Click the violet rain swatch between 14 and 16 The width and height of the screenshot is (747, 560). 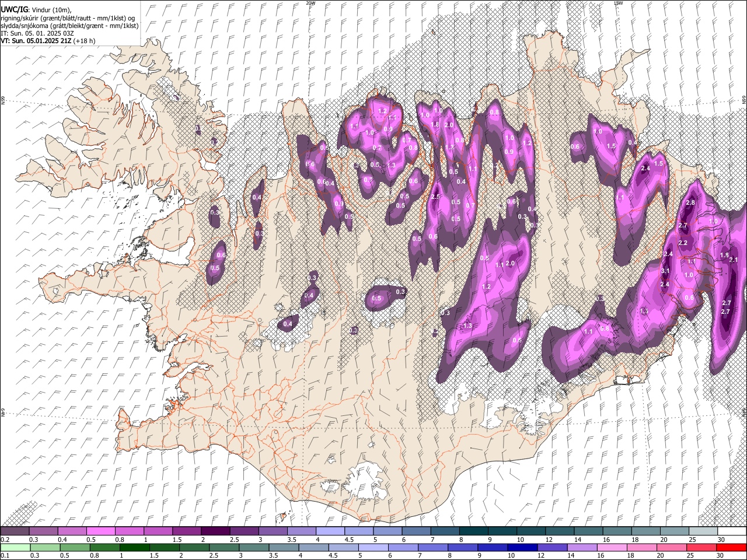click(582, 547)
